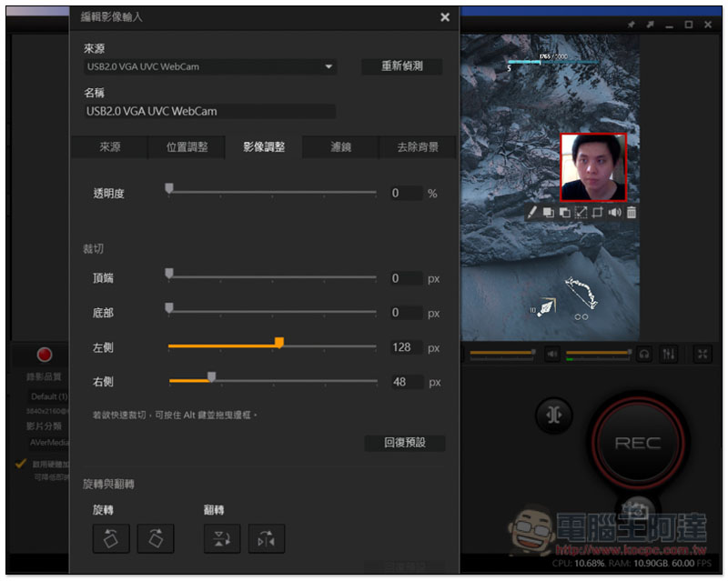Click the red record indicator on left panel
Screen dimensions: 728x581
tap(45, 355)
